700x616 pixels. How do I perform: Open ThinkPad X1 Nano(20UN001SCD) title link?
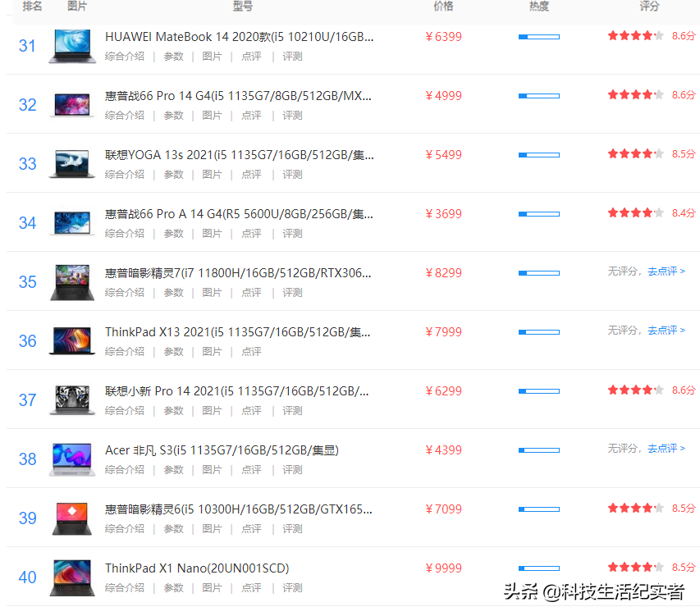coord(197,568)
